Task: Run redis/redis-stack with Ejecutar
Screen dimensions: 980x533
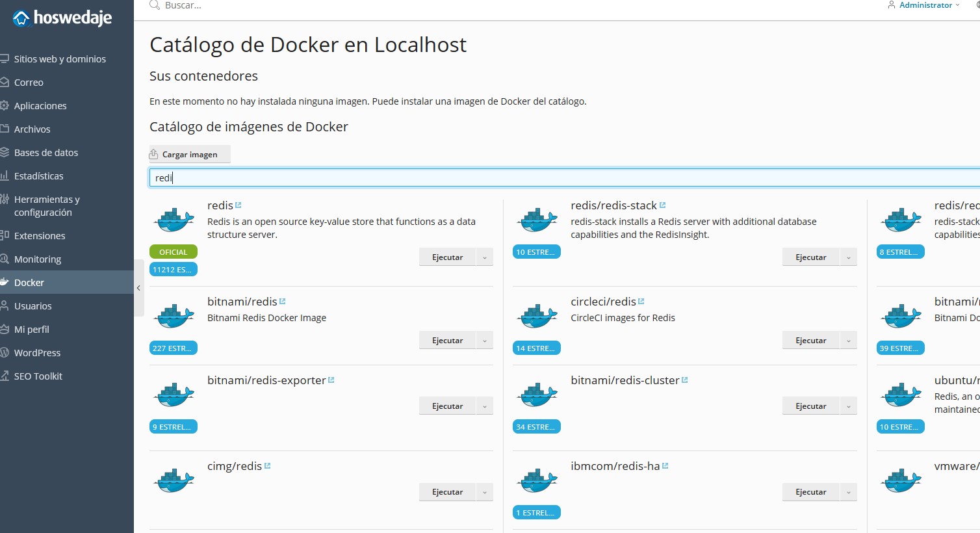Action: [811, 257]
